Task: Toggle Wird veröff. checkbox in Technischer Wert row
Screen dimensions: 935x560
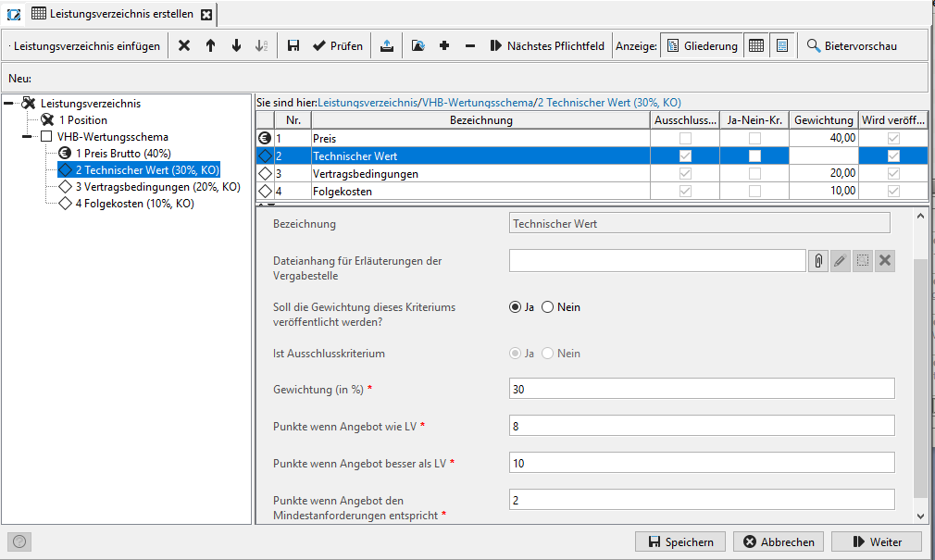Action: click(893, 156)
